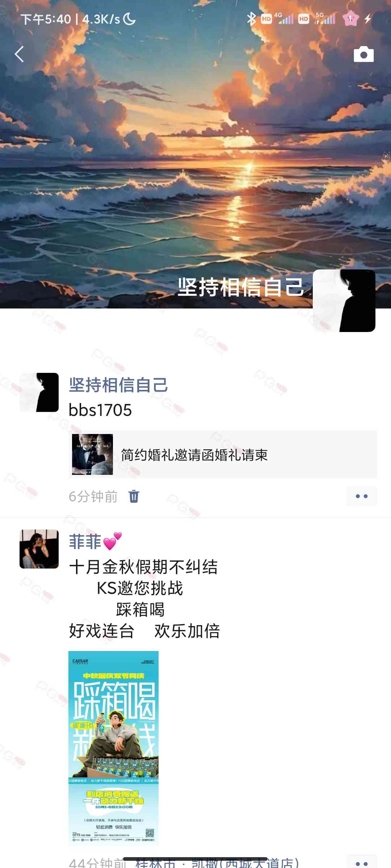Screen dimensions: 391x868
Task: Tap the 5G signal strength indicator
Action: (325, 18)
